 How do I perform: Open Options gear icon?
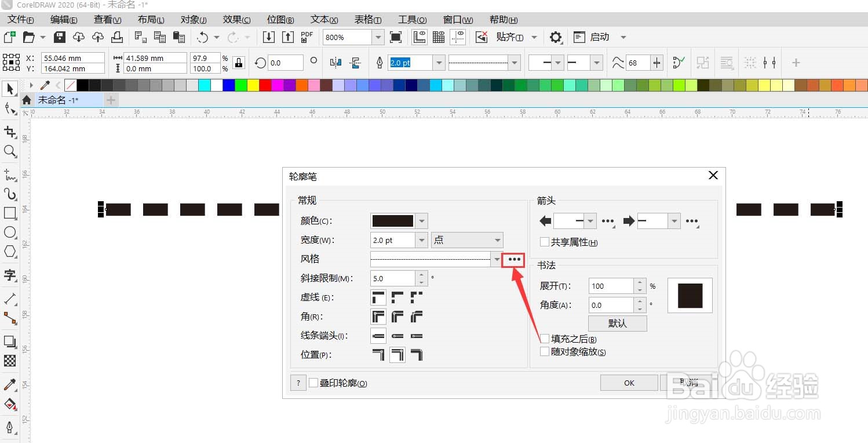tap(556, 37)
